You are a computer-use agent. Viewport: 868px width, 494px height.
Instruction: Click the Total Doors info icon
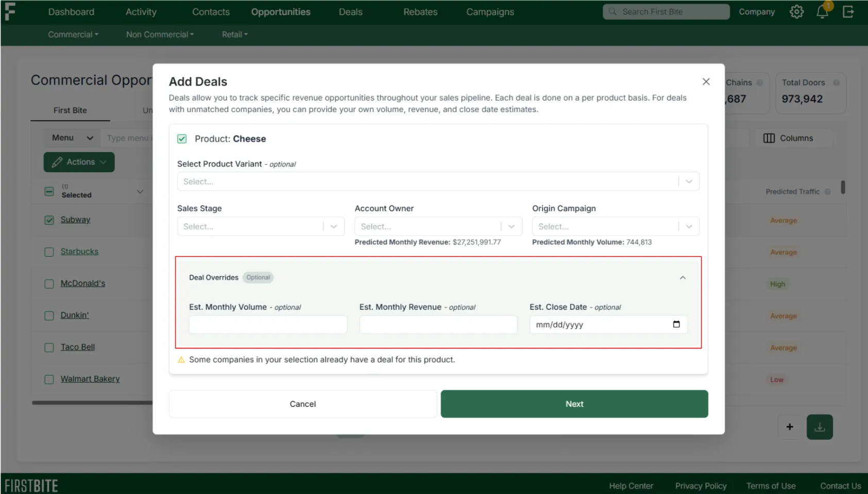pos(836,83)
